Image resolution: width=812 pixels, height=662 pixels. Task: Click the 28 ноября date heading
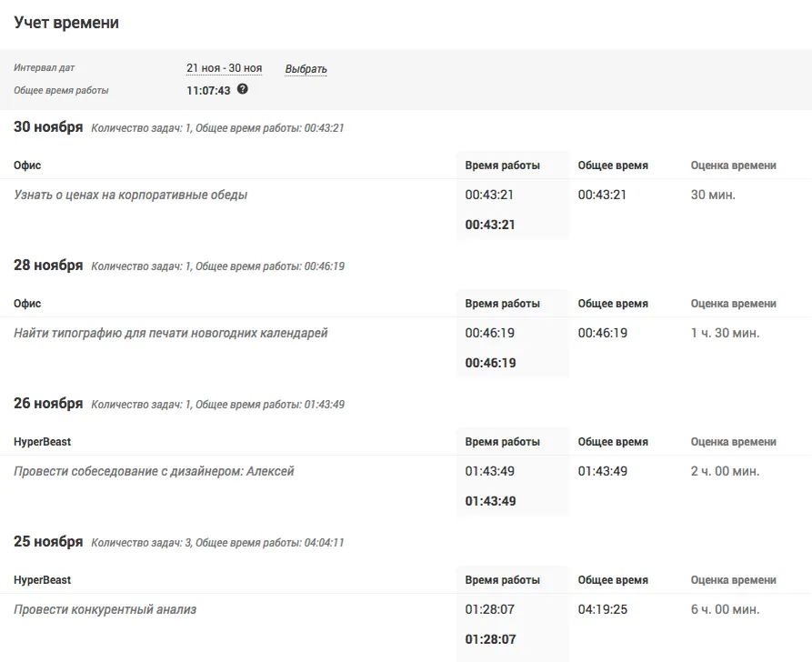(x=48, y=266)
